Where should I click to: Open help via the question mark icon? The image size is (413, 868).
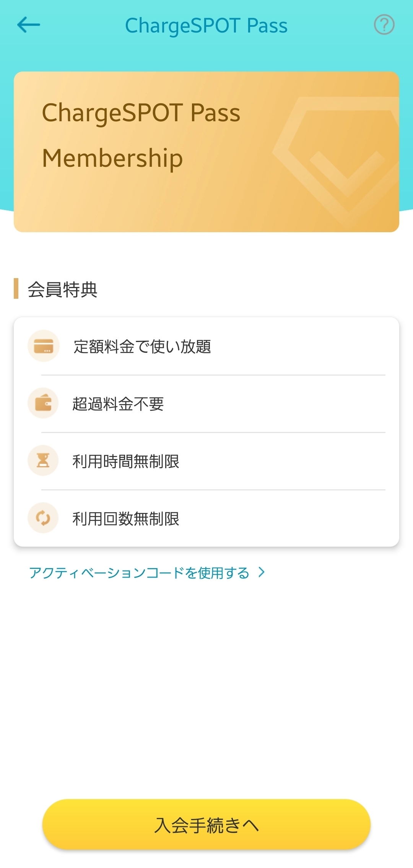click(x=384, y=25)
